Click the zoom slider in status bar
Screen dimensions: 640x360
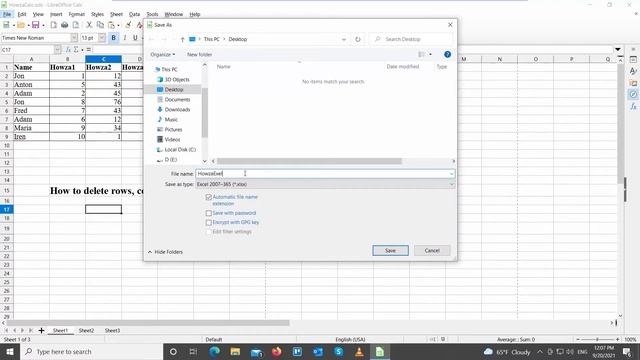click(x=598, y=339)
